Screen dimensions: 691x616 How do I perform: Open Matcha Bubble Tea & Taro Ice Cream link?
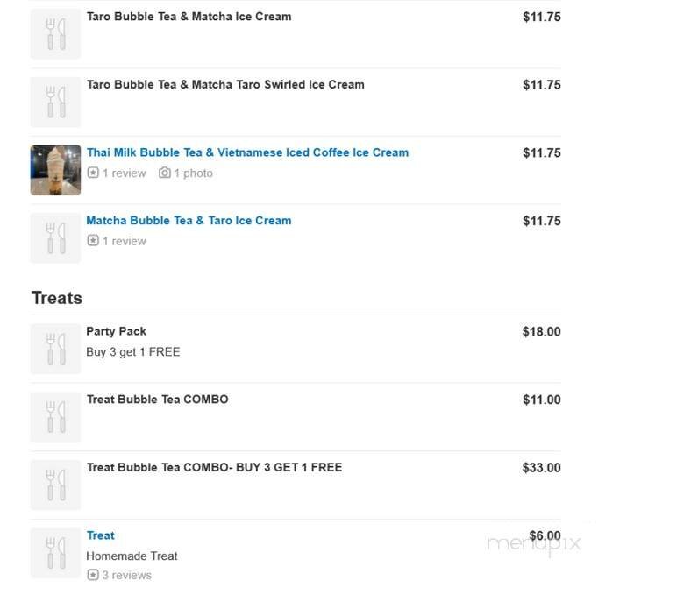189,221
